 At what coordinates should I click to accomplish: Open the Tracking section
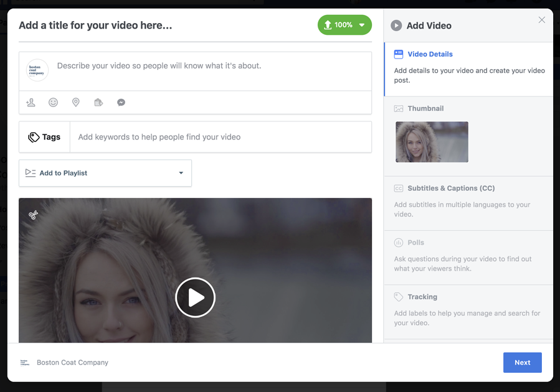point(422,297)
